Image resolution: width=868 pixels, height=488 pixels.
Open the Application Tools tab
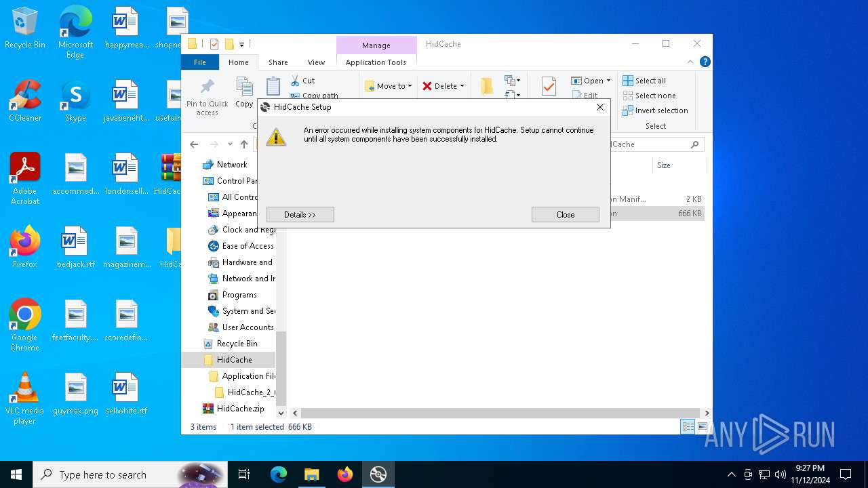tap(376, 62)
